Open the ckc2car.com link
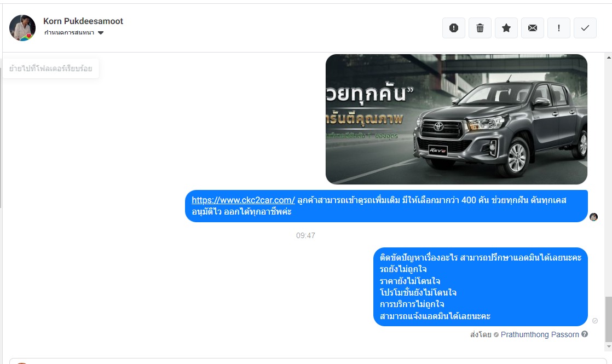The image size is (612, 364). tap(243, 200)
